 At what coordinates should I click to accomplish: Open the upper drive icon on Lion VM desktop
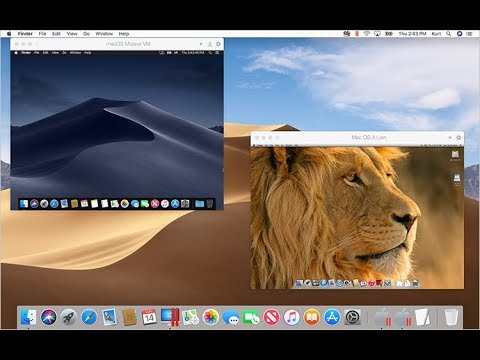(455, 155)
